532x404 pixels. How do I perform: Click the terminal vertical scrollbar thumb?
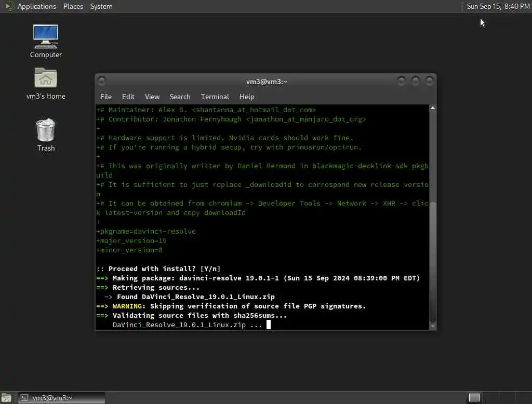(x=433, y=262)
